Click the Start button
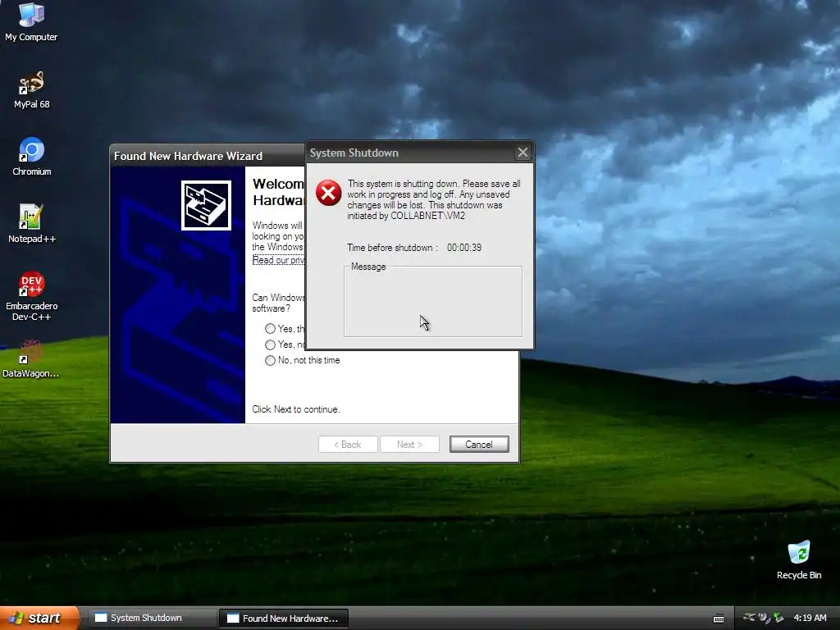840x630 pixels. point(39,618)
